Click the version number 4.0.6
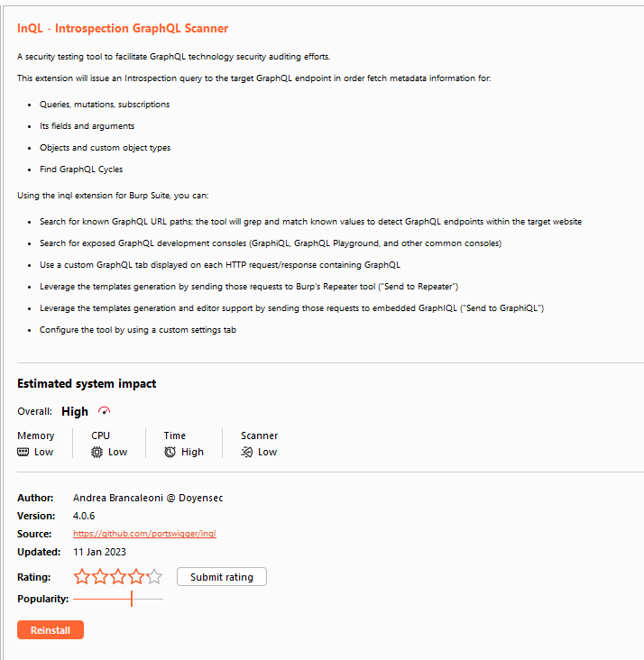This screenshot has height=660, width=644. coord(84,516)
